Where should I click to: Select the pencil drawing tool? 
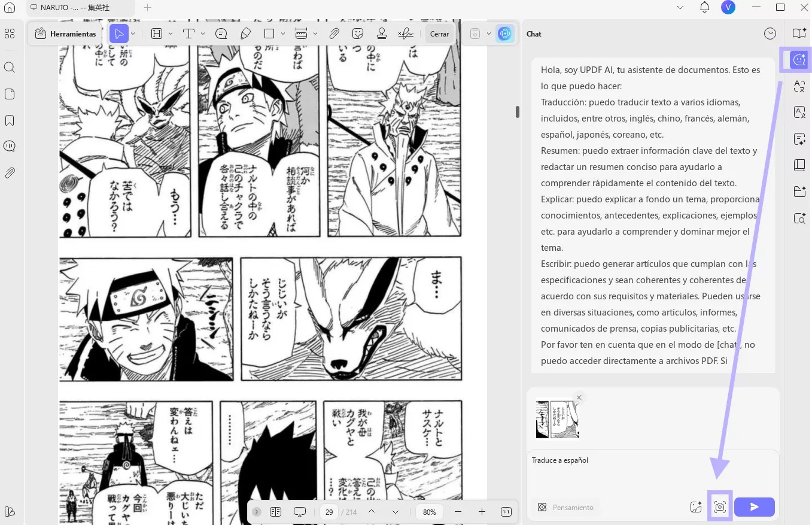pos(245,34)
